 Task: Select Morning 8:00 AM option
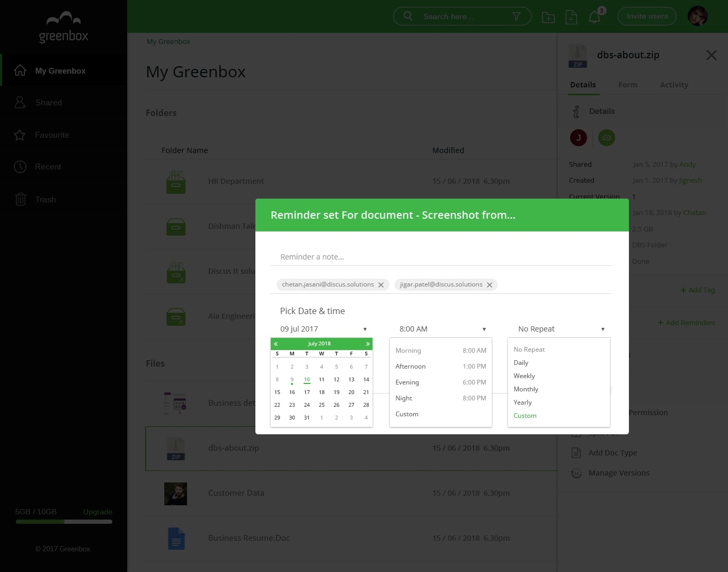441,351
